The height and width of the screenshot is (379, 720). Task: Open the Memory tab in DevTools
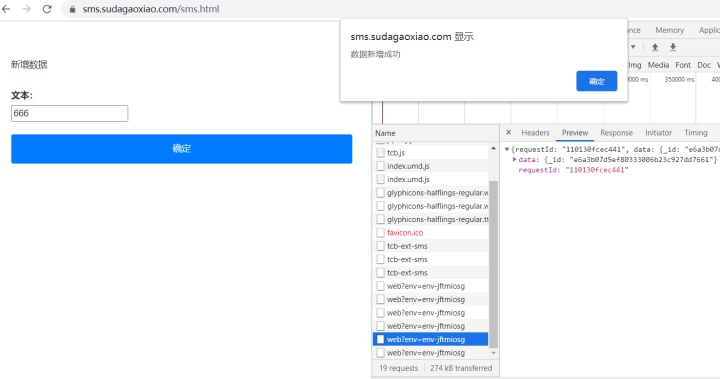click(x=669, y=30)
